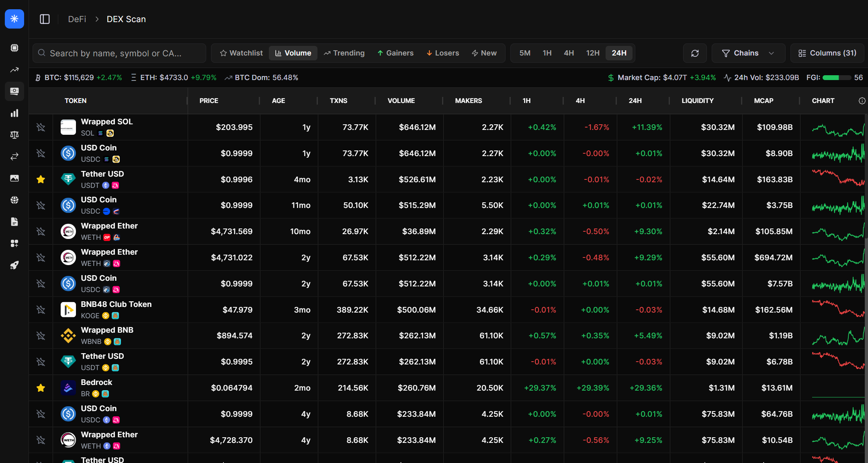Expand the Chains filter dropdown
Viewport: 868px width, 463px height.
tap(748, 53)
